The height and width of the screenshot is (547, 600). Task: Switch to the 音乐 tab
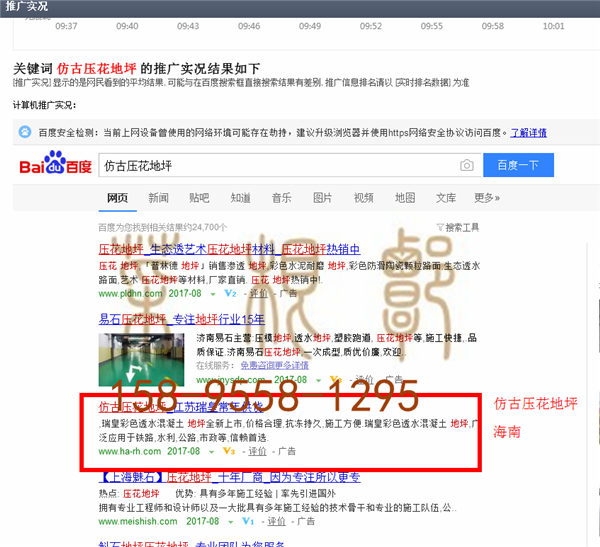281,198
